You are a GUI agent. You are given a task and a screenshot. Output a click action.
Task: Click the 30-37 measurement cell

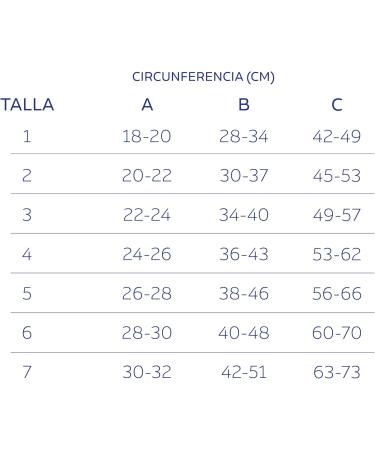(244, 176)
